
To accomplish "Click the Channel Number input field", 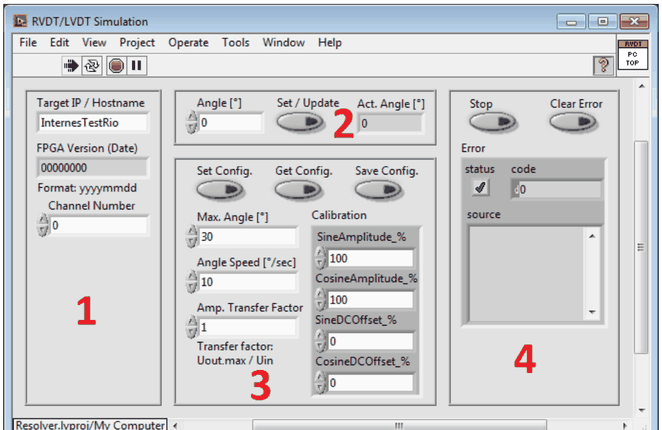I will [x=99, y=225].
